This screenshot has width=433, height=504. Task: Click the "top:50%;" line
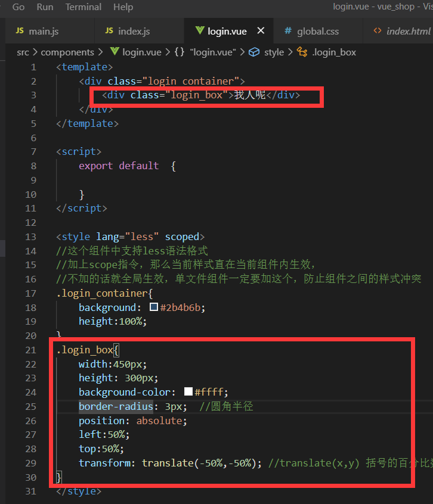click(101, 449)
